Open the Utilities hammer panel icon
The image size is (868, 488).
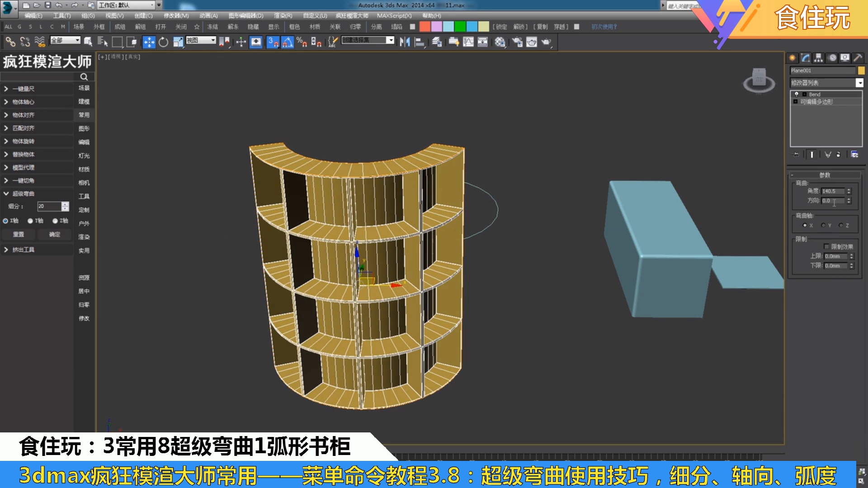(x=858, y=58)
